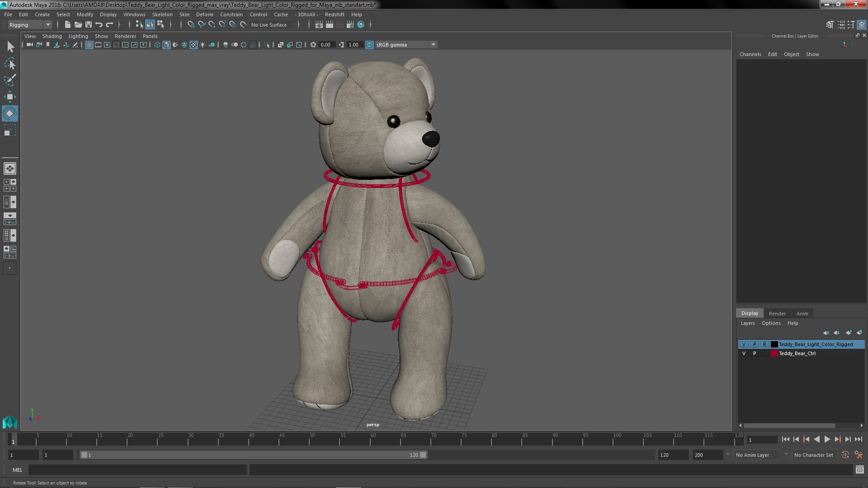Open the Layers menu in Layer Editor
868x488 pixels.
point(748,323)
